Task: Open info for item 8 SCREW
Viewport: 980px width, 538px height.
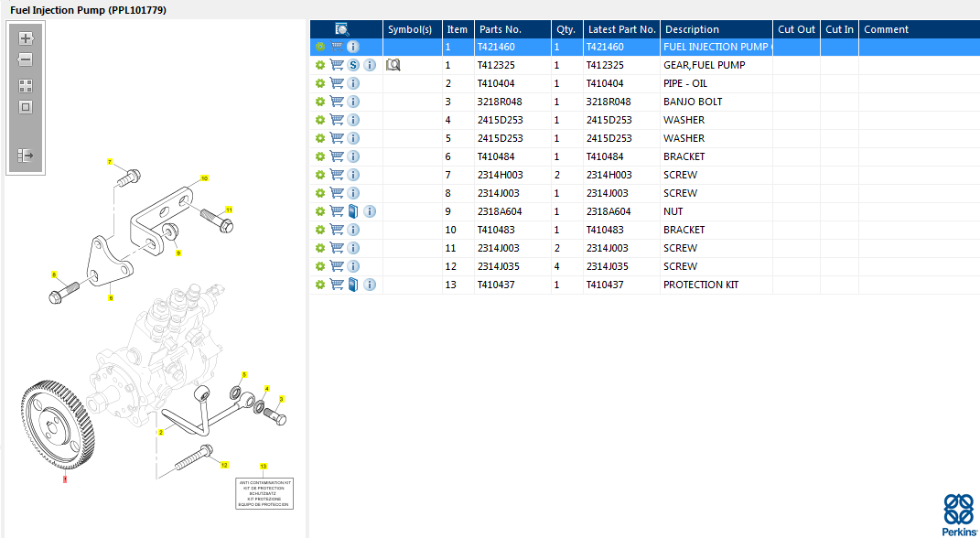Action: tap(353, 193)
